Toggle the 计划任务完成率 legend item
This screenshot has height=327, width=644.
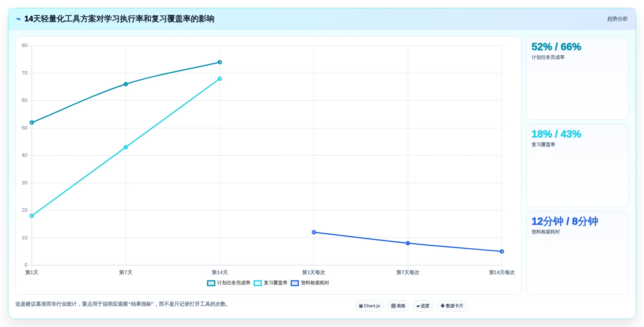229,283
